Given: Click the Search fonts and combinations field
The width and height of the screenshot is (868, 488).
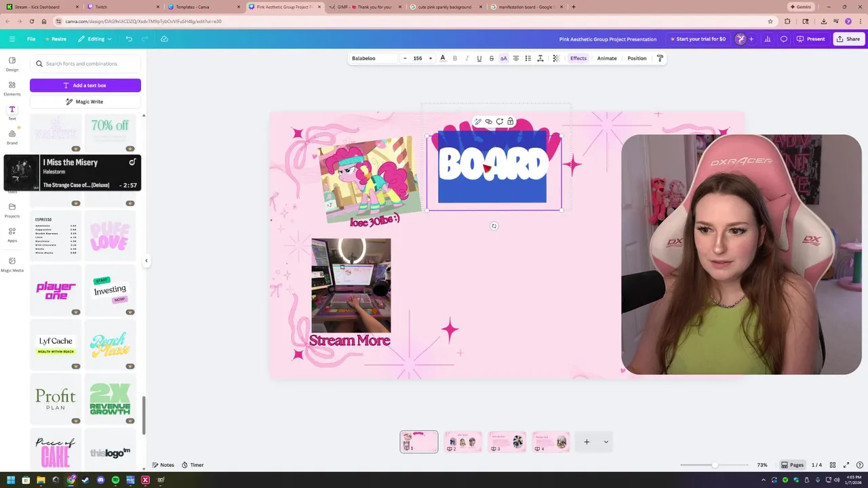Looking at the screenshot, I should [x=85, y=64].
